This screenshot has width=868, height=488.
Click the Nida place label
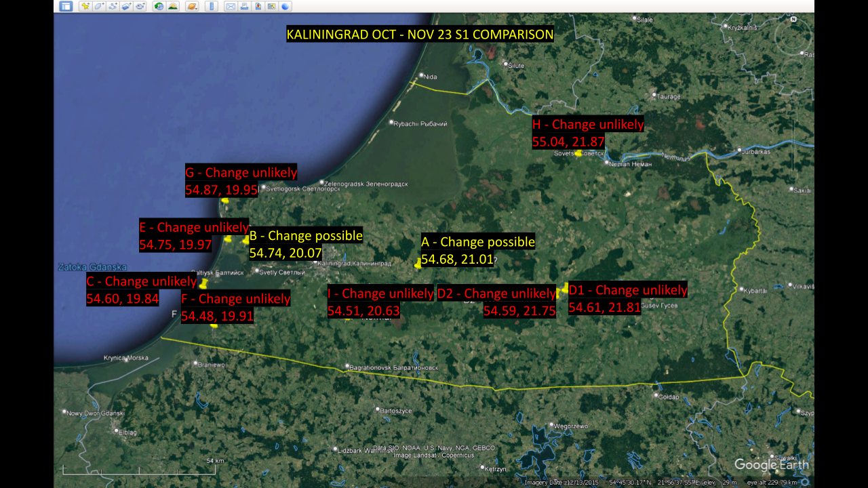[431, 77]
